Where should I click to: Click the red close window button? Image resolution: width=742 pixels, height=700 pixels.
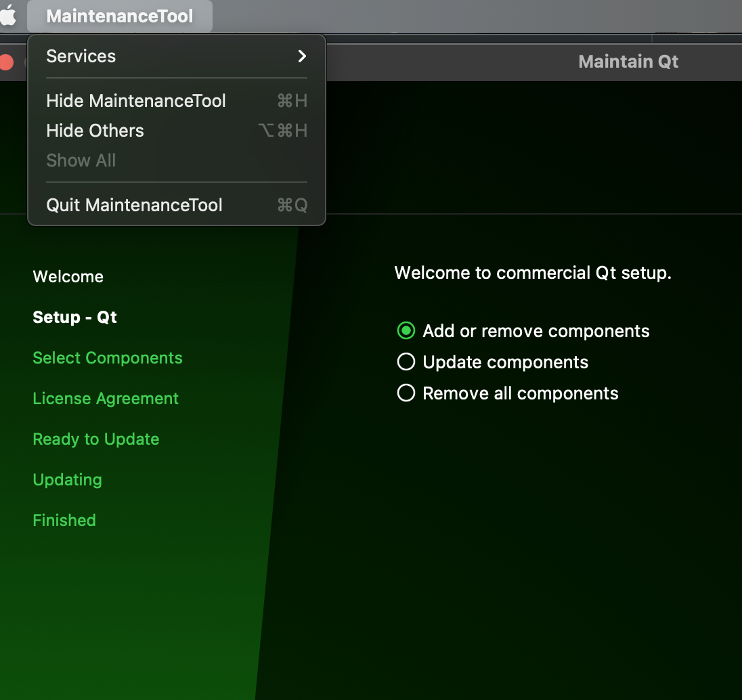tap(6, 62)
